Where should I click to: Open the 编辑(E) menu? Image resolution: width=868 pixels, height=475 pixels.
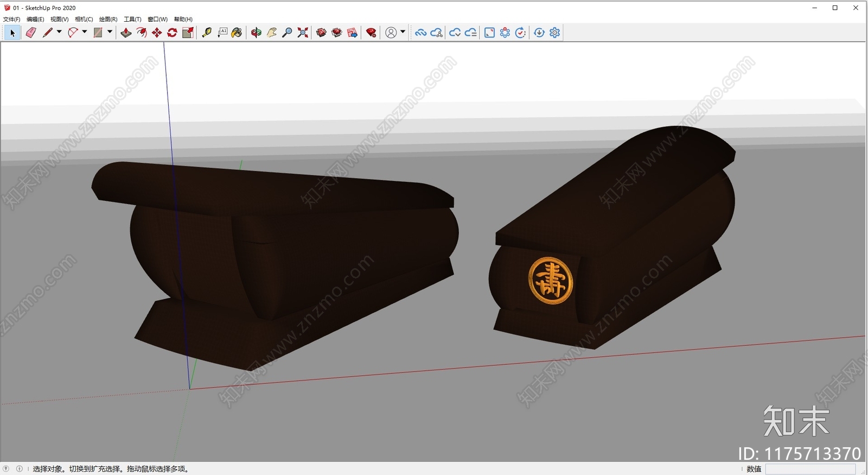point(35,19)
